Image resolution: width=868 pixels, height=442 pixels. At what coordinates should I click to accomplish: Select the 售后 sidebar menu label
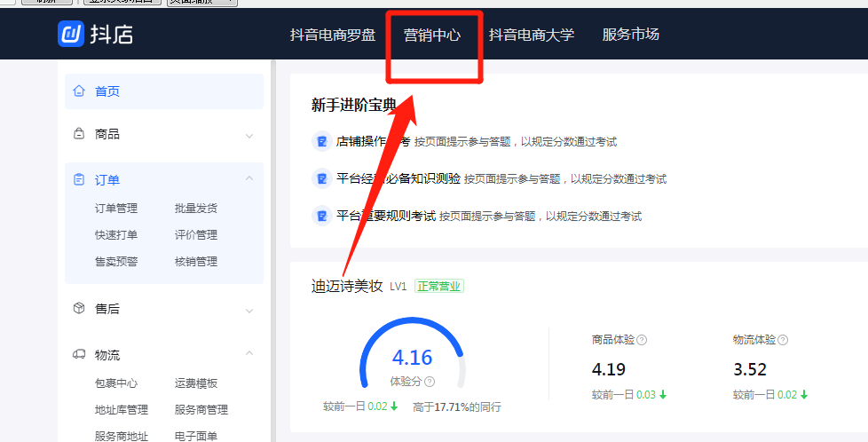pos(107,309)
